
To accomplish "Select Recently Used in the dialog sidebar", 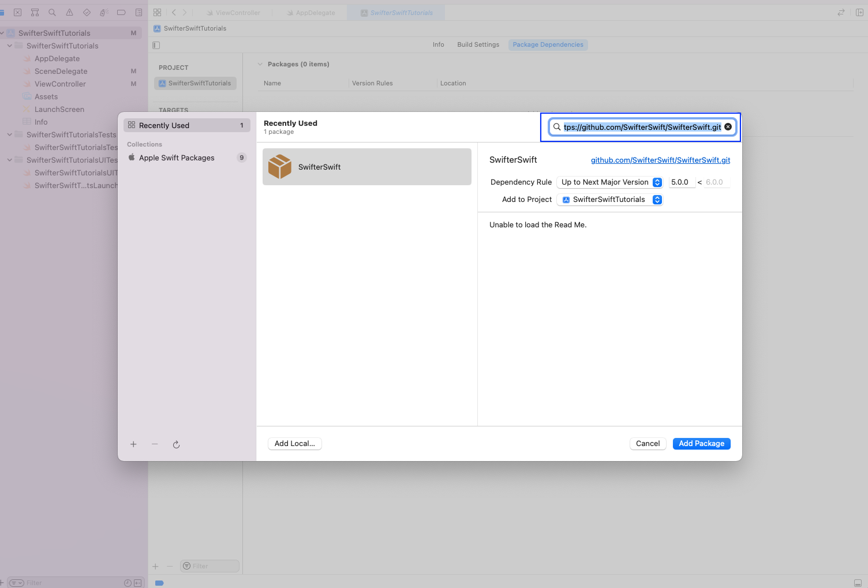I will point(187,126).
